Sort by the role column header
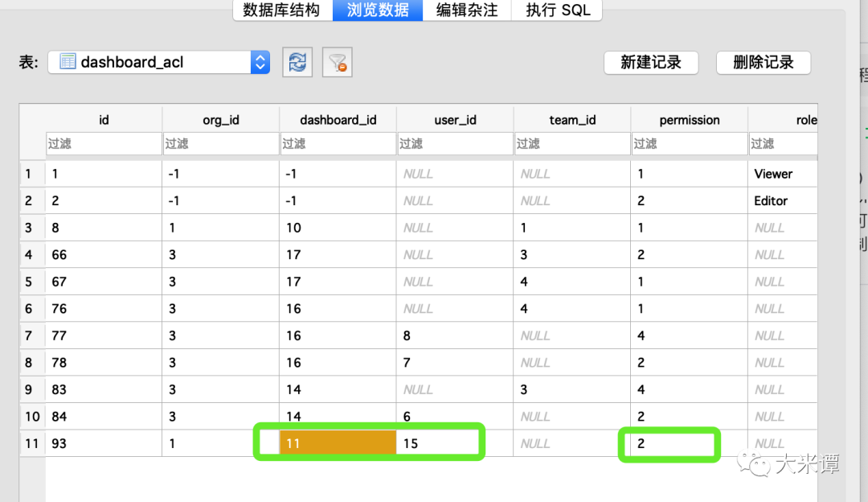 [783, 120]
